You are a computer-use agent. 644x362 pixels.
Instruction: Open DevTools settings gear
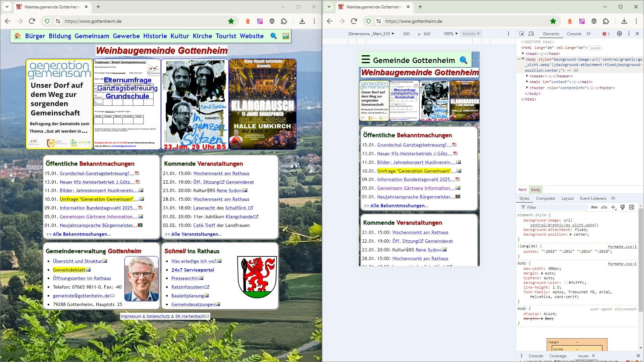620,34
